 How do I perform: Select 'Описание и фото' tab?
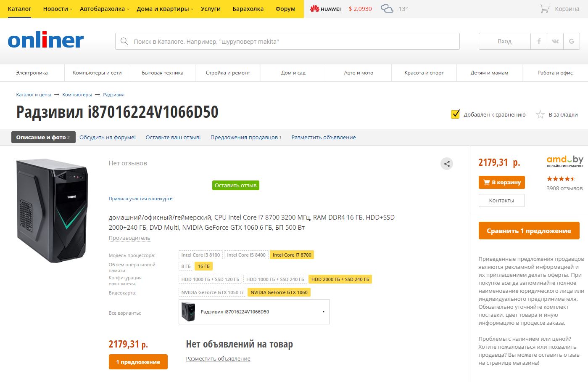pyautogui.click(x=43, y=137)
